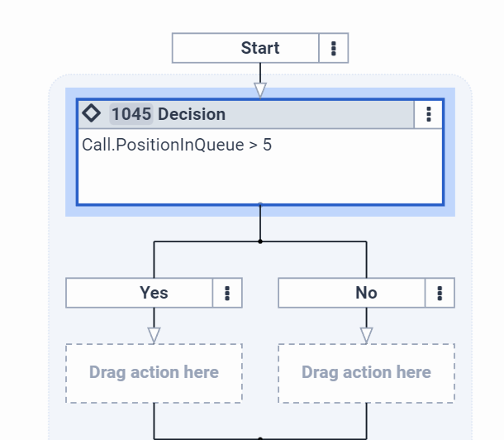Select the No branch label
The width and height of the screenshot is (504, 440).
(366, 293)
